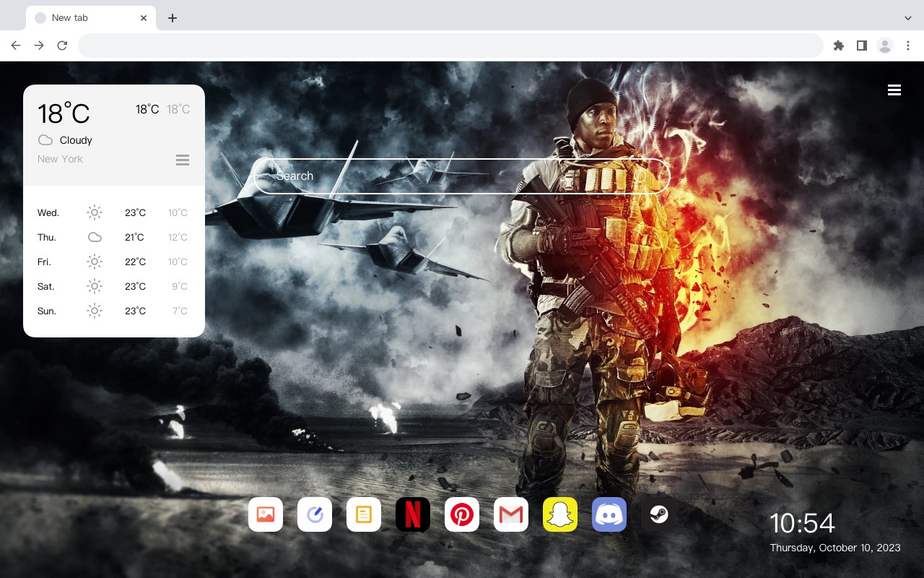
Task: Toggle the browser side panel icon
Action: pyautogui.click(x=861, y=46)
